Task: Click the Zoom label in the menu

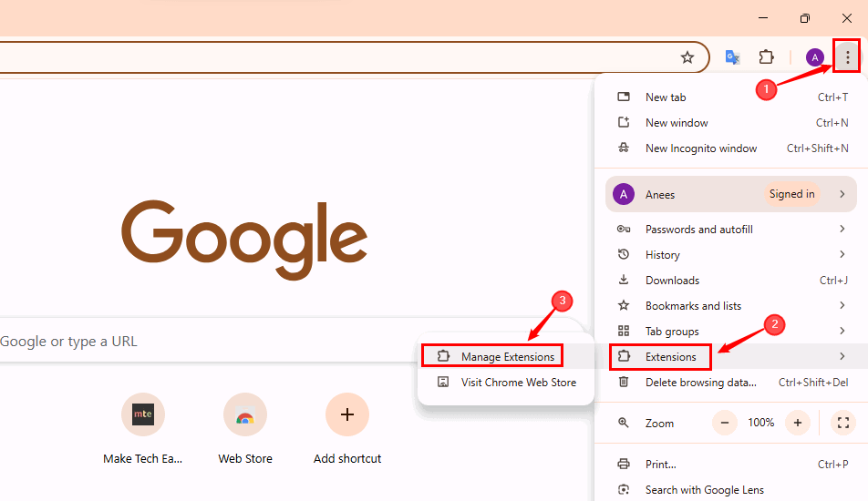Action: point(659,423)
